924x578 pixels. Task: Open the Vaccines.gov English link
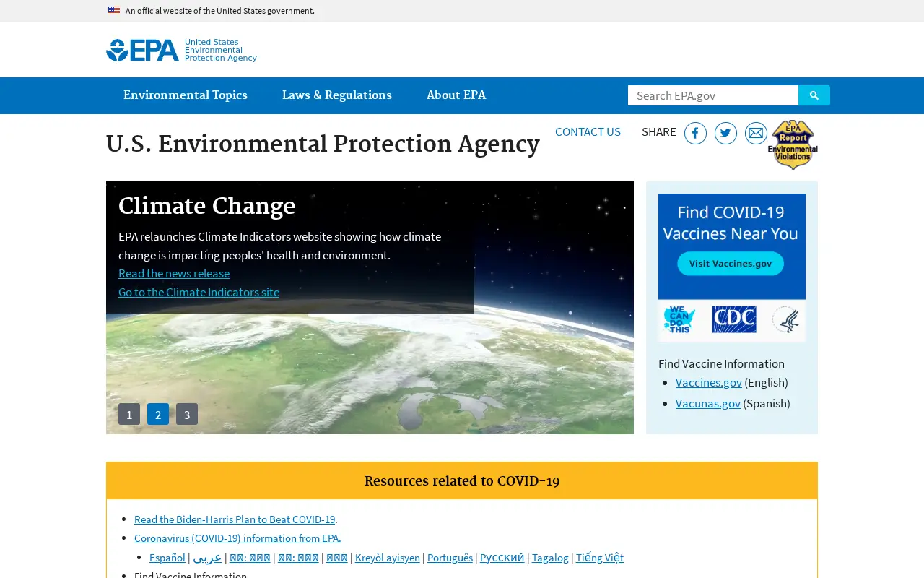click(709, 382)
